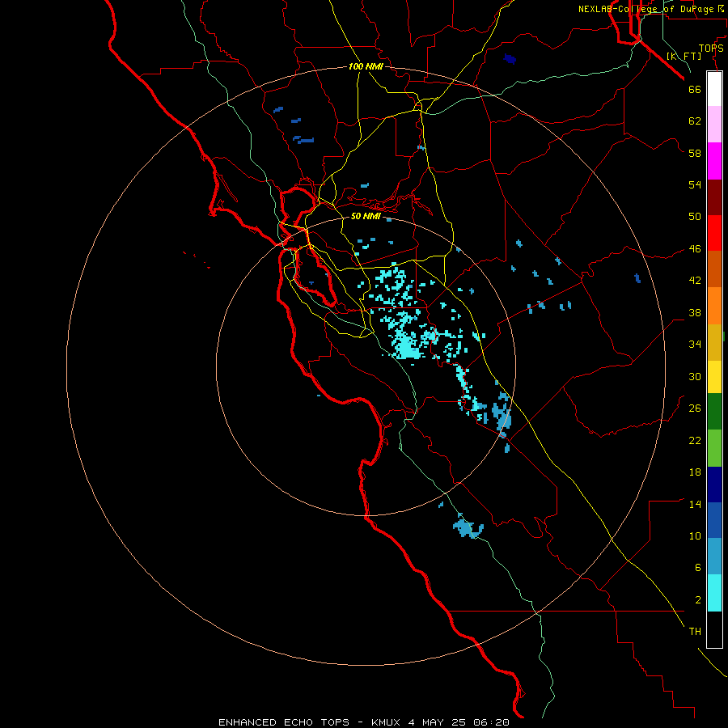The image size is (728, 728).
Task: Pick the cyan legend swatch
Action: click(x=714, y=593)
